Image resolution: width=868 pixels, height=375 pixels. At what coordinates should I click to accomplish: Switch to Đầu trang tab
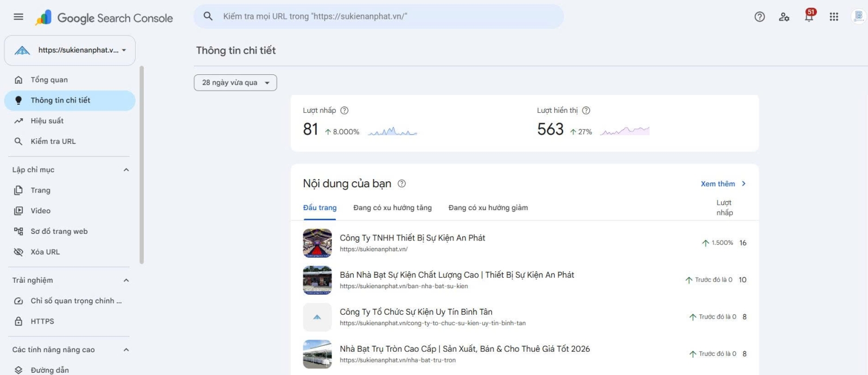pyautogui.click(x=320, y=208)
